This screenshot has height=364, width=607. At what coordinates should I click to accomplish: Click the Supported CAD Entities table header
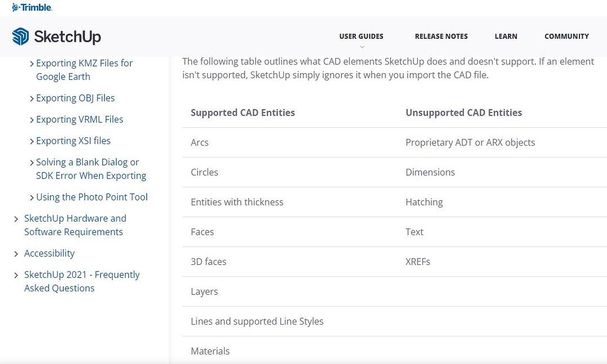(x=243, y=113)
